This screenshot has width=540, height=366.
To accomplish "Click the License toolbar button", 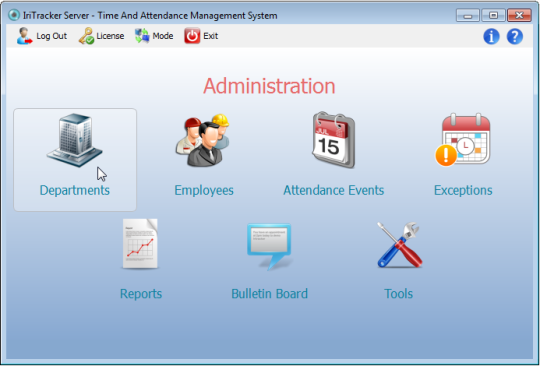I will pos(101,36).
